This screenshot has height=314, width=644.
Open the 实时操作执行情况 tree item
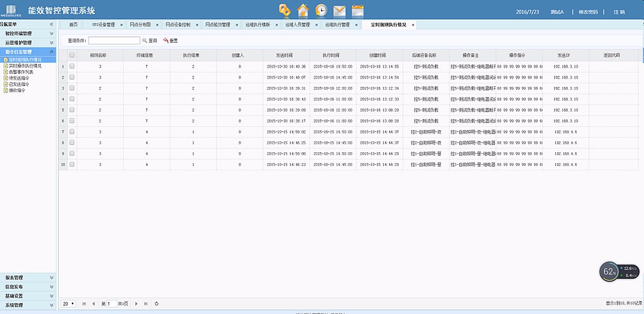25,66
